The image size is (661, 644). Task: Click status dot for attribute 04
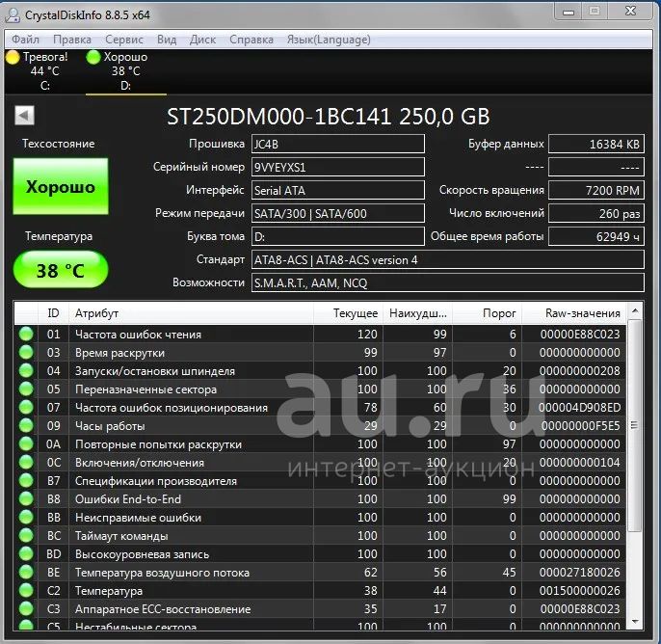pyautogui.click(x=26, y=371)
